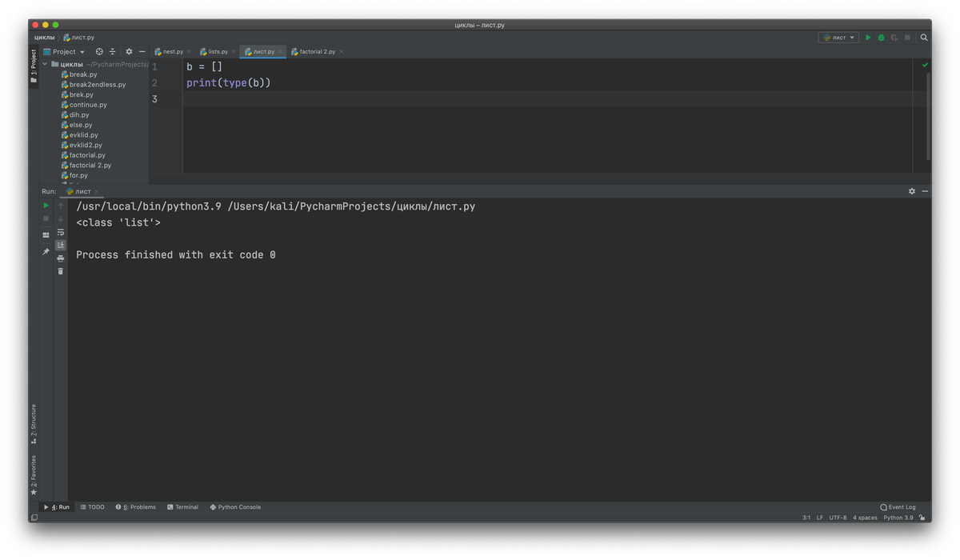The height and width of the screenshot is (560, 960).
Task: Change the LF line separator in status bar
Action: (820, 518)
